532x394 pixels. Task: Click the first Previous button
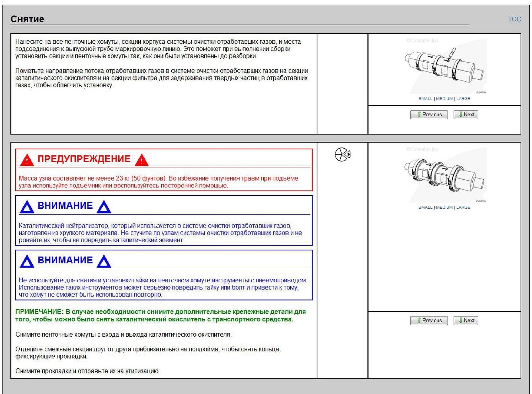pos(429,115)
